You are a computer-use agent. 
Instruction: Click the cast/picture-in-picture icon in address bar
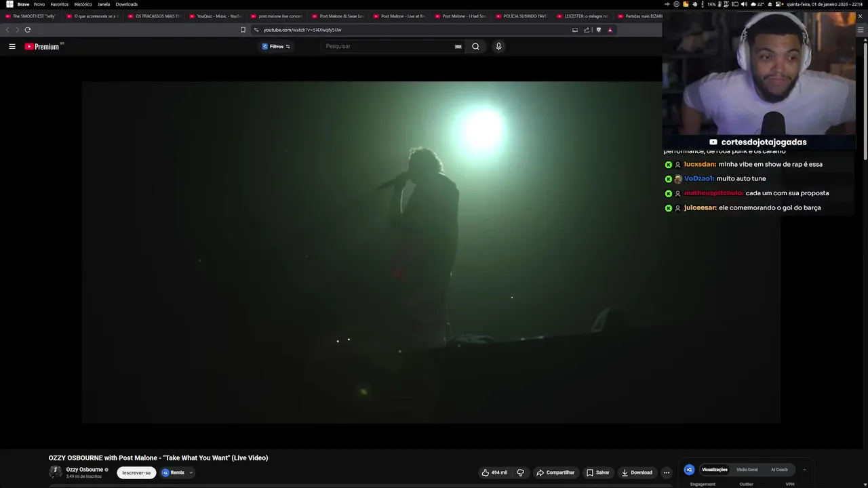pyautogui.click(x=575, y=30)
